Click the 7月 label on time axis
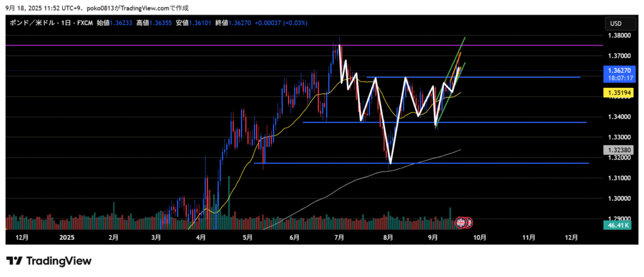 (x=340, y=238)
